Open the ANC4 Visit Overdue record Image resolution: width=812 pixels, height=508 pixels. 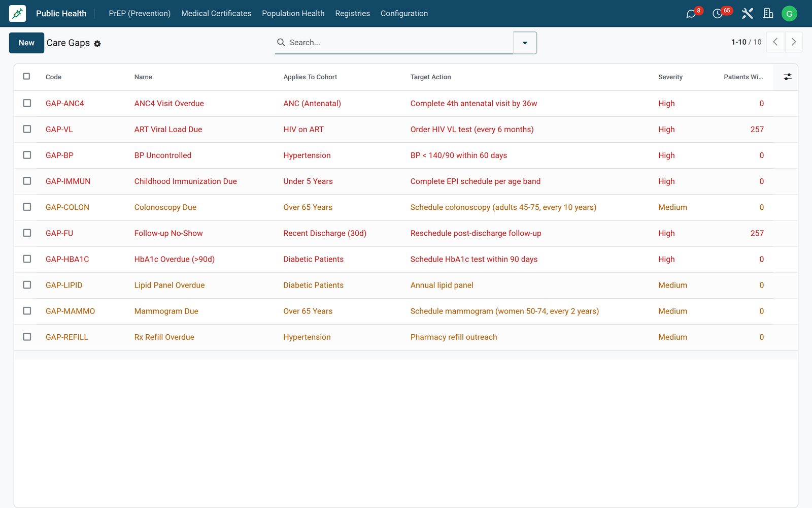(x=169, y=104)
